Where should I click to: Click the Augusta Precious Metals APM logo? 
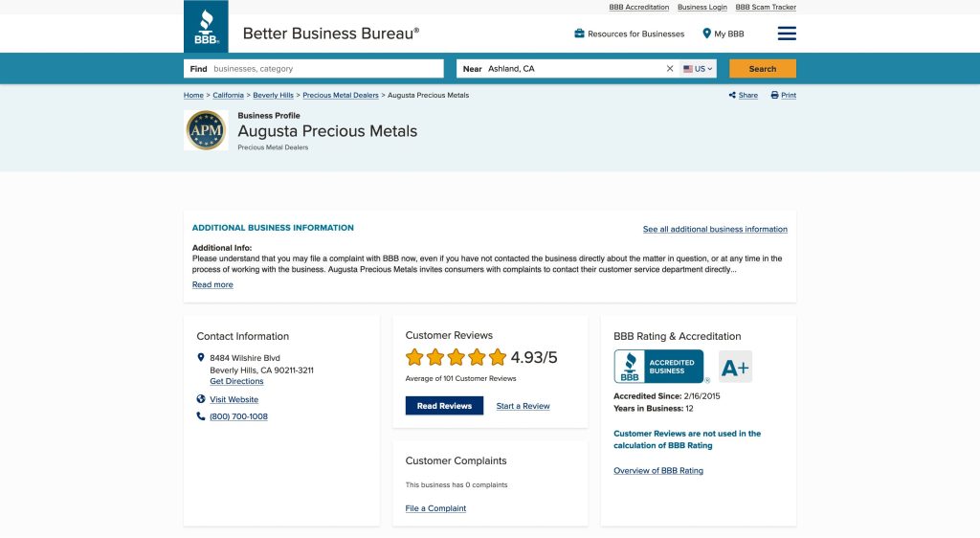point(205,130)
